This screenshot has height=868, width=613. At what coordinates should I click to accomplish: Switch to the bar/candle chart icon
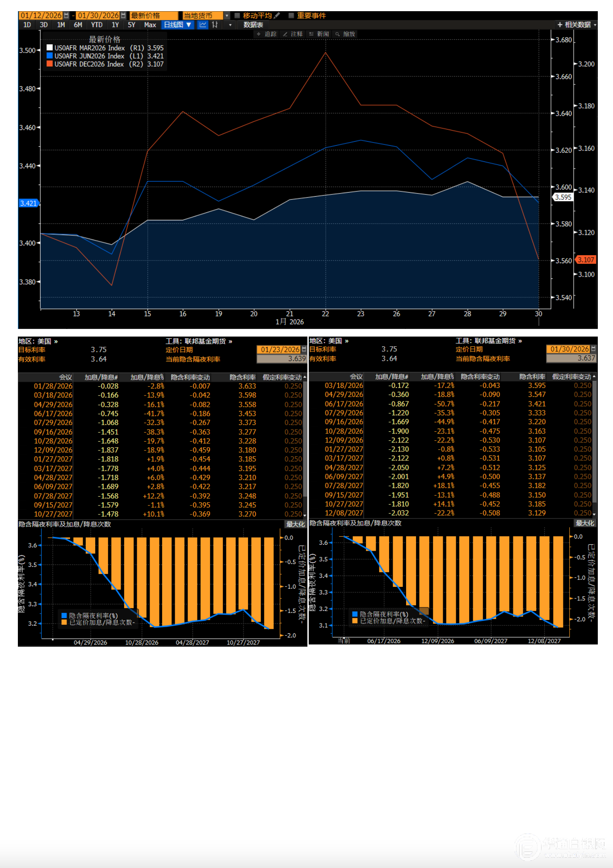click(x=215, y=25)
